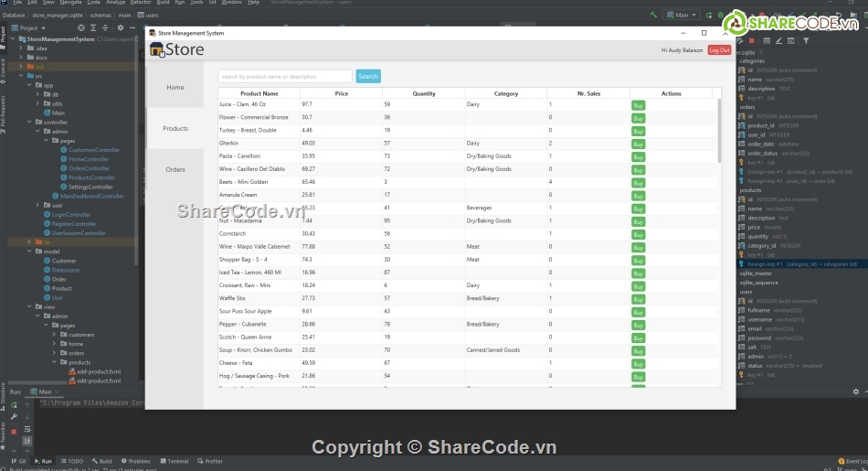The width and height of the screenshot is (868, 471).
Task: Open the Refactor menu
Action: tap(115, 3)
